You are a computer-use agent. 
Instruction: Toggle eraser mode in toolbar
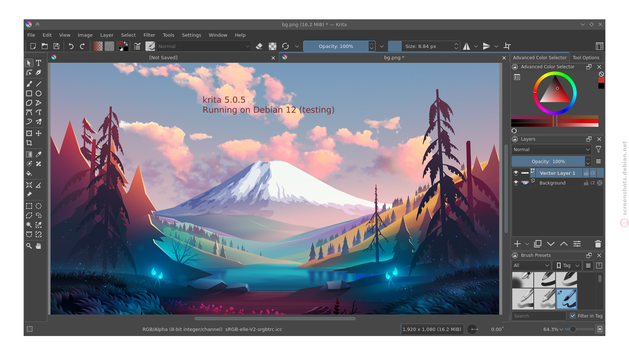[259, 46]
